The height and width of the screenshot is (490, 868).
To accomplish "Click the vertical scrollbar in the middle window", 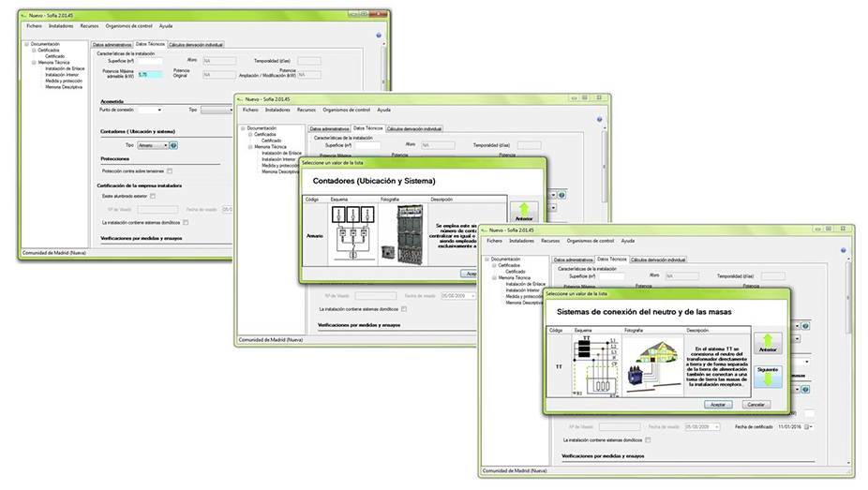I will click(604, 165).
